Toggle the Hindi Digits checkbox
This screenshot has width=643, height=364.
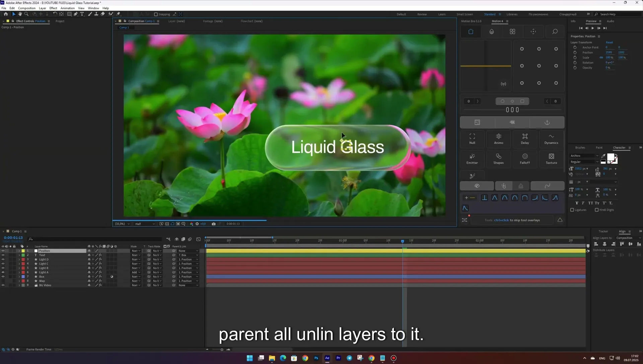[597, 210]
